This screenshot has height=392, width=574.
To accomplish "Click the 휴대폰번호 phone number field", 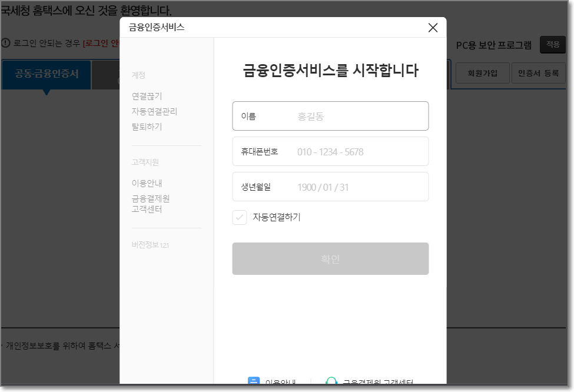I will (x=330, y=151).
